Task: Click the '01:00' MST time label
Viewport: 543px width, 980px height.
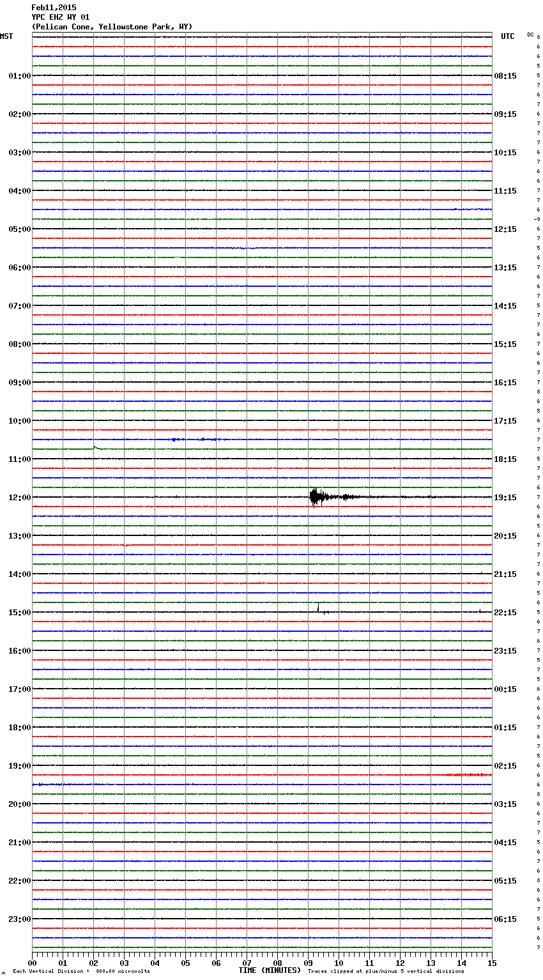Action: click(x=19, y=76)
